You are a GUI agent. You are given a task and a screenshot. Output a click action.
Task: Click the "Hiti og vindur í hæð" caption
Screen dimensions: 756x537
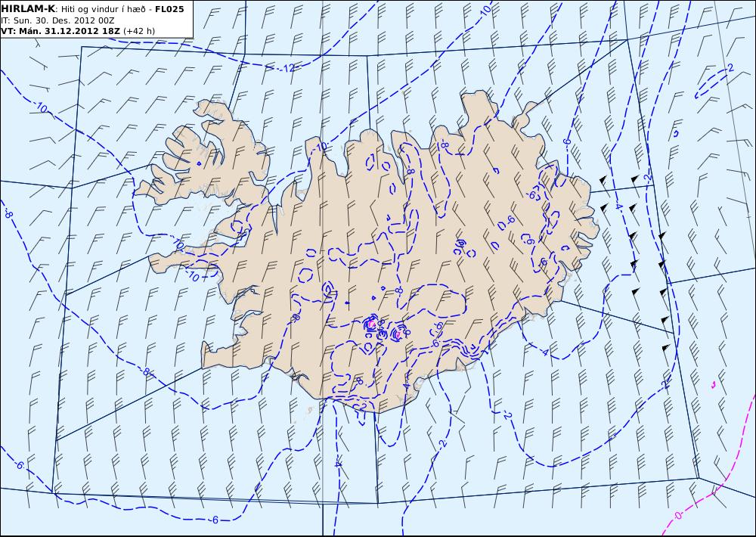click(102, 10)
